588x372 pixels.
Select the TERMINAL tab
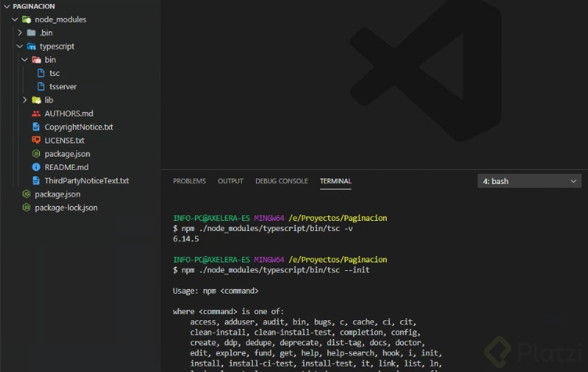pos(336,181)
